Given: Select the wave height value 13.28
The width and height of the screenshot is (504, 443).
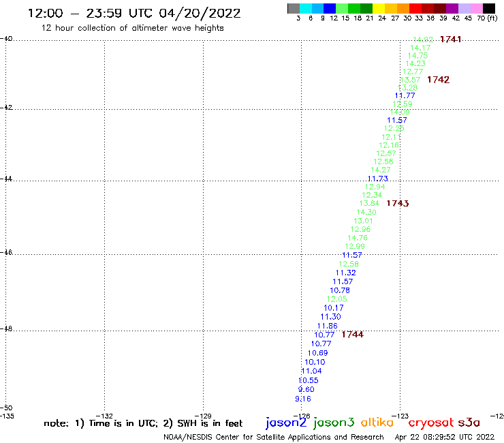Looking at the screenshot, I should point(407,88).
